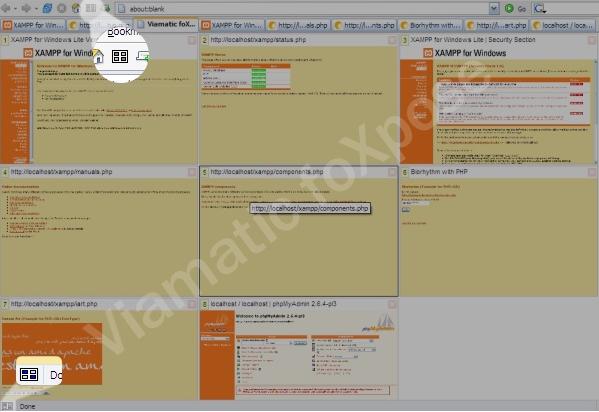Viewport: 599px width, 412px height.
Task: Click the 'XAMPP for Windows Lite | Security Section' title
Action: 473,40
